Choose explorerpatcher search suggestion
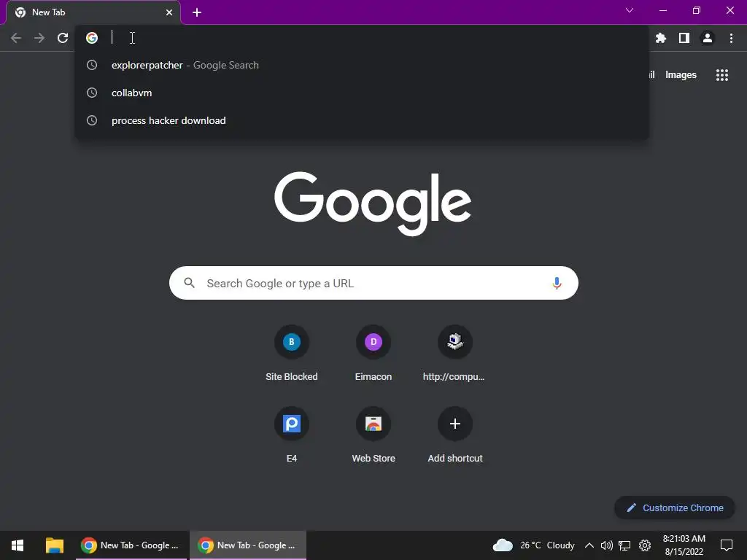 coord(362,65)
